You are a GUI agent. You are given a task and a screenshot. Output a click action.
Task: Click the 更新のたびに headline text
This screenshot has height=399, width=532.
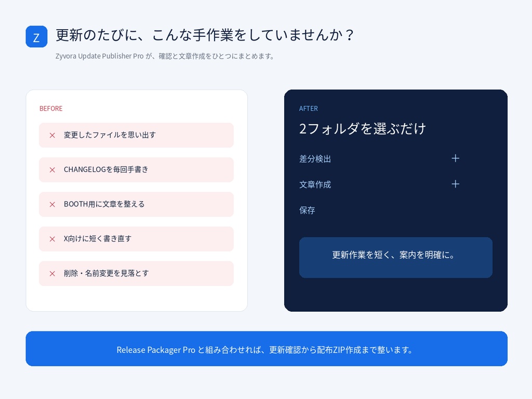205,35
